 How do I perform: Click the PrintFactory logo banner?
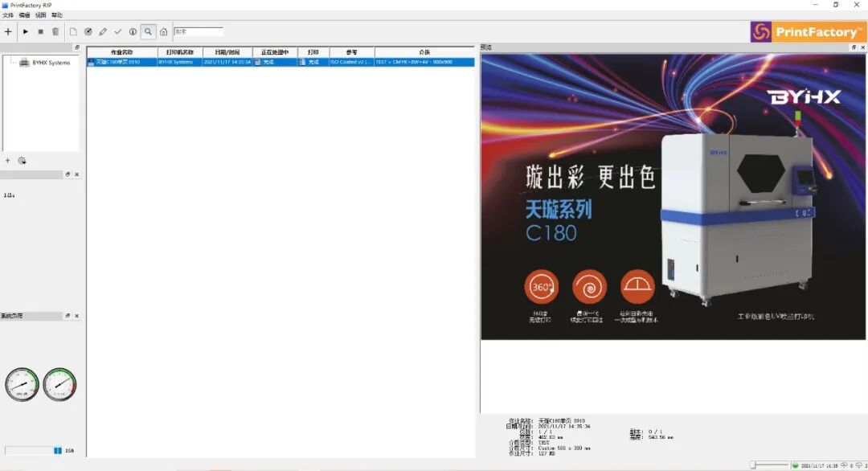pyautogui.click(x=809, y=32)
